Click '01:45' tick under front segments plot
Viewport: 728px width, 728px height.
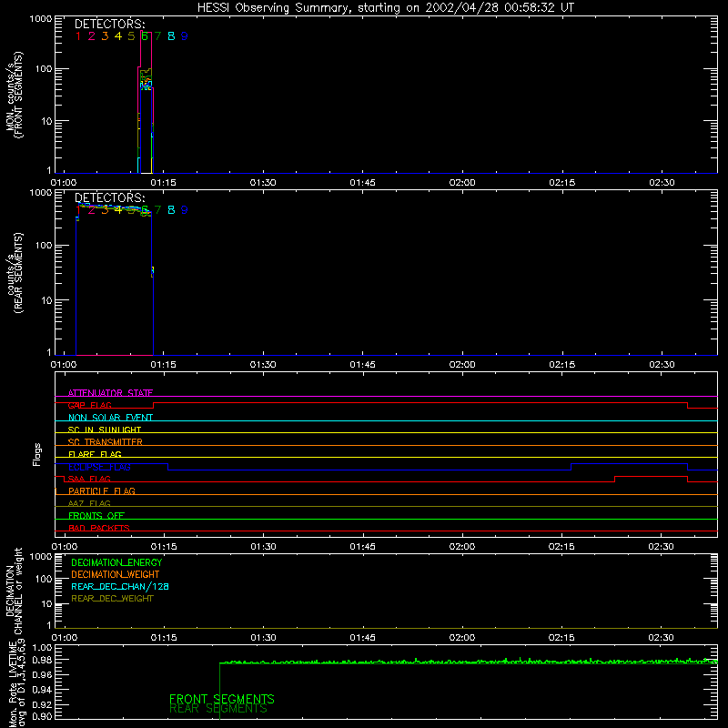pyautogui.click(x=362, y=183)
